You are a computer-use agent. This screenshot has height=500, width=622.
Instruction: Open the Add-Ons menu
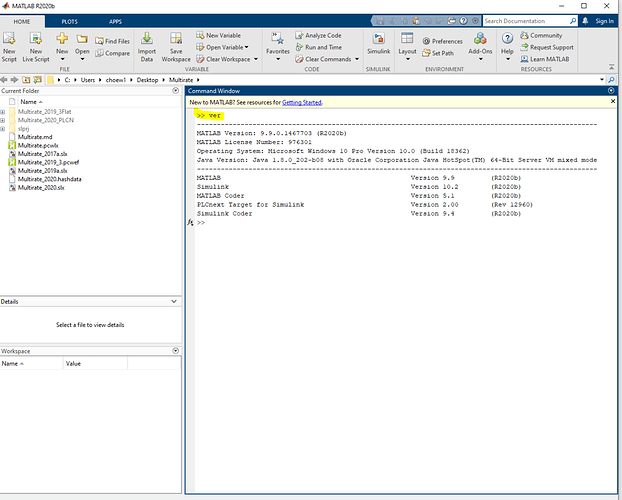[480, 47]
